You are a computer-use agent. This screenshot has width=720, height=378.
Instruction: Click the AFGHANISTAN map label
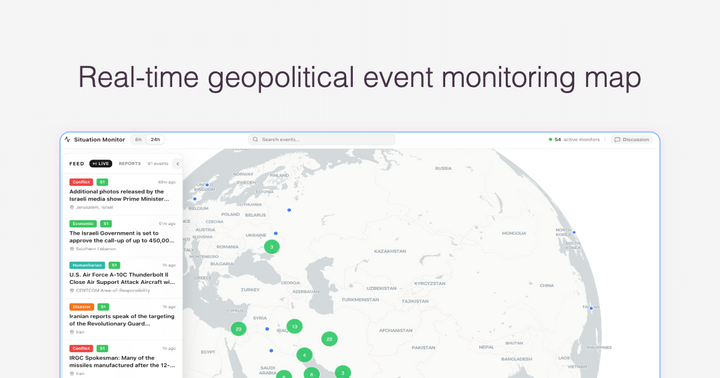[x=395, y=331]
